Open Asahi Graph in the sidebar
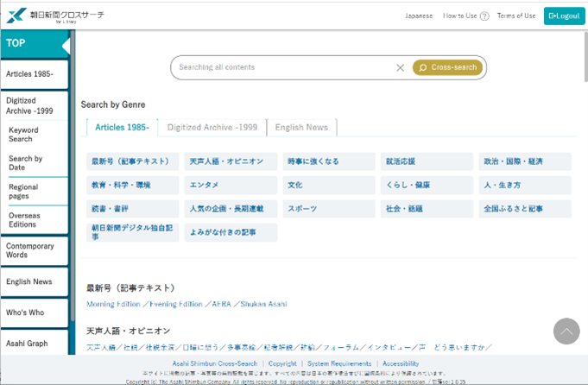 (35, 343)
